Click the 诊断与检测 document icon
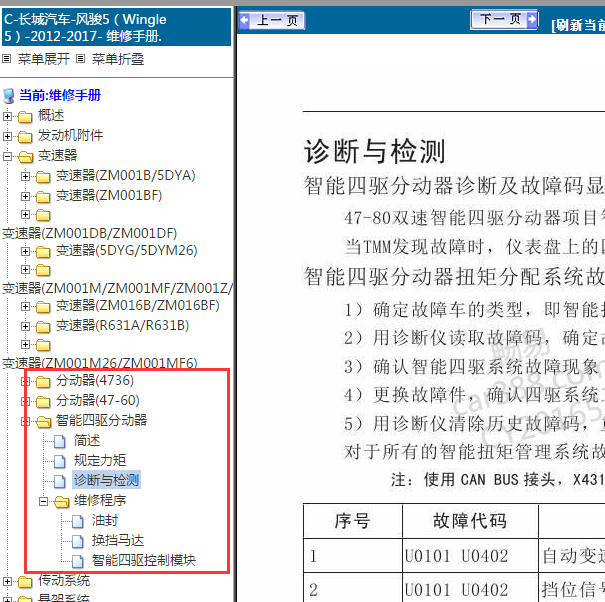 pos(60,482)
